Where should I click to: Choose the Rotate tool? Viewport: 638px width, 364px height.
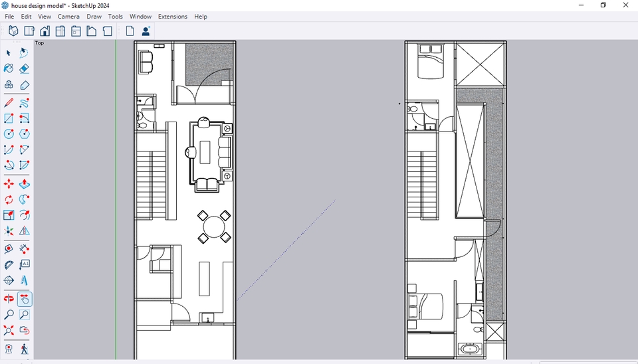click(9, 199)
